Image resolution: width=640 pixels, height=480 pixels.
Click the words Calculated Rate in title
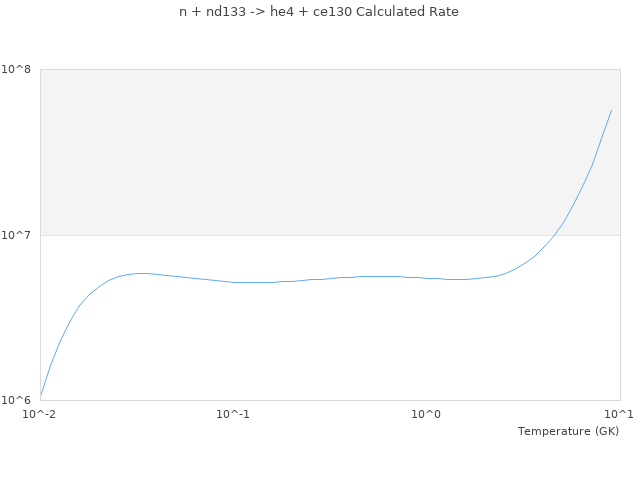412,12
